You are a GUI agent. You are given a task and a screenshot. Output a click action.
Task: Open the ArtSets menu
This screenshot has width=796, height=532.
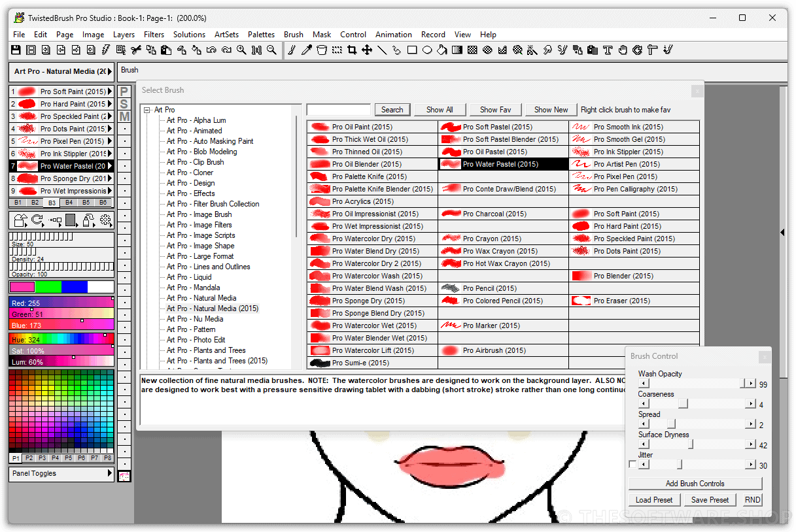click(227, 35)
